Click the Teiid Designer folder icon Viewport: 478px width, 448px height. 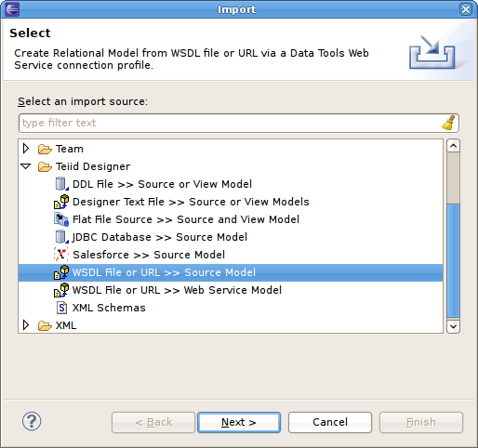(45, 166)
